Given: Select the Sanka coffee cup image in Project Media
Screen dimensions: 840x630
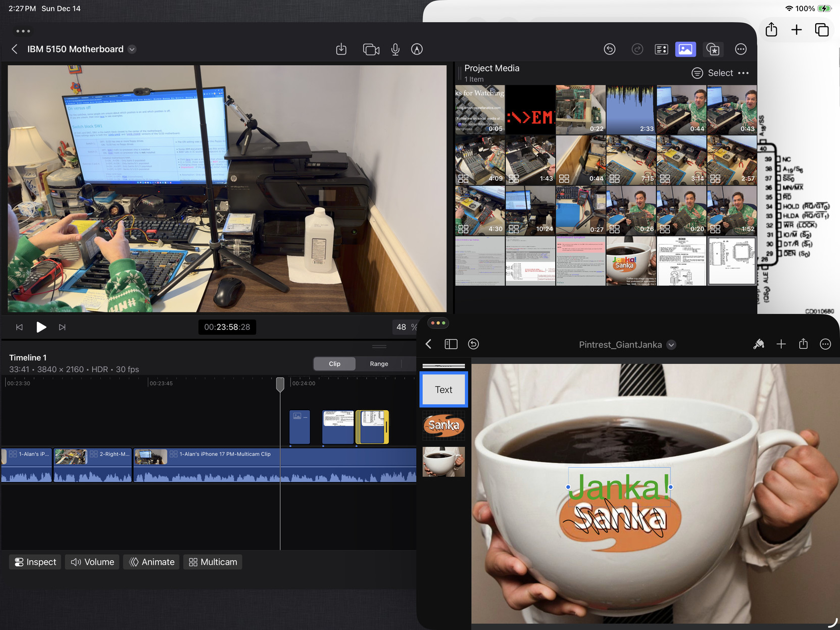Looking at the screenshot, I should (x=631, y=261).
